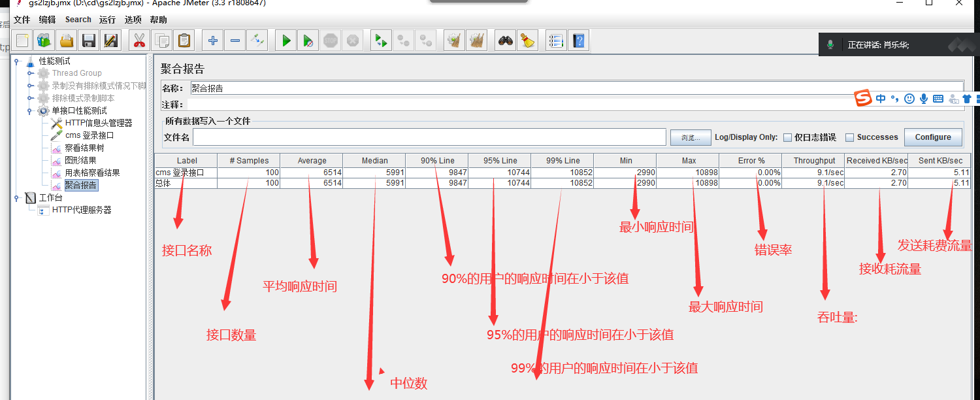Image resolution: width=980 pixels, height=400 pixels.
Task: Open the 编辑 menu
Action: click(47, 20)
